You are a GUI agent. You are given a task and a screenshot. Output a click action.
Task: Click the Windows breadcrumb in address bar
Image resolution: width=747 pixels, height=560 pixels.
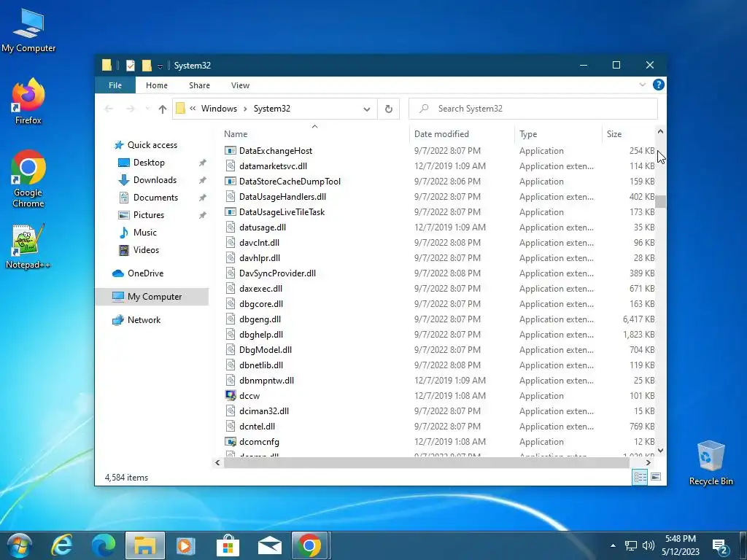219,109
